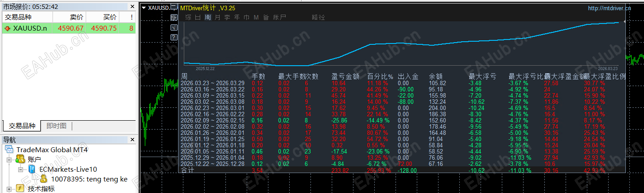Click the ? help icon of MTDriver panel
The height and width of the screenshot is (193, 644).
[x=174, y=37]
